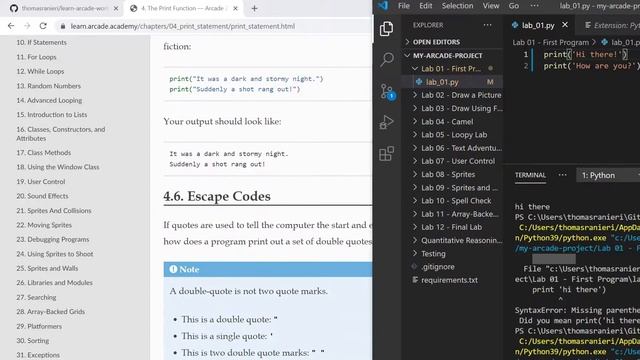640x360 pixels.
Task: Click the Python file icon beside lab_01.py in explorer
Action: [419, 82]
